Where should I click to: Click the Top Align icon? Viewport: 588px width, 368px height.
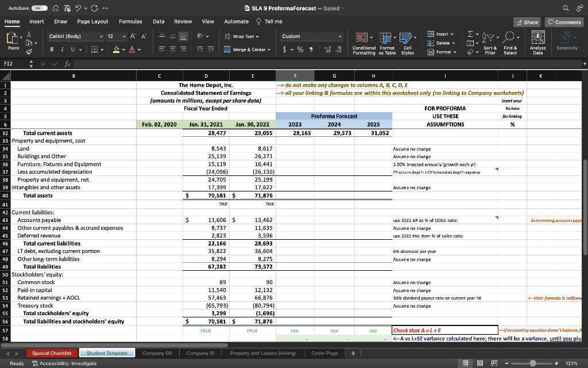coord(161,36)
